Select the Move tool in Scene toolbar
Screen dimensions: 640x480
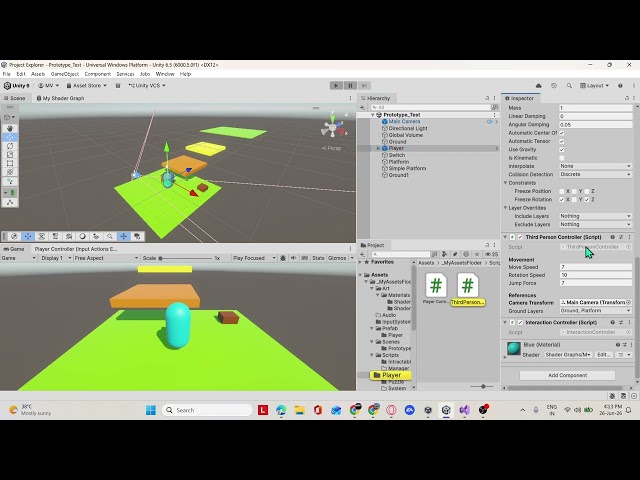(10, 137)
